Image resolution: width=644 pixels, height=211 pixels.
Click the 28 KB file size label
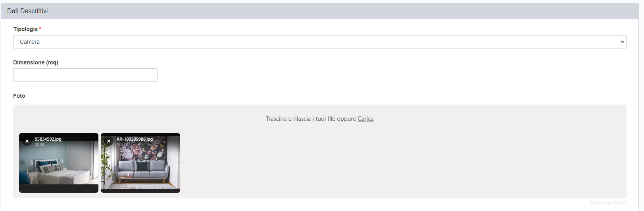coord(39,145)
